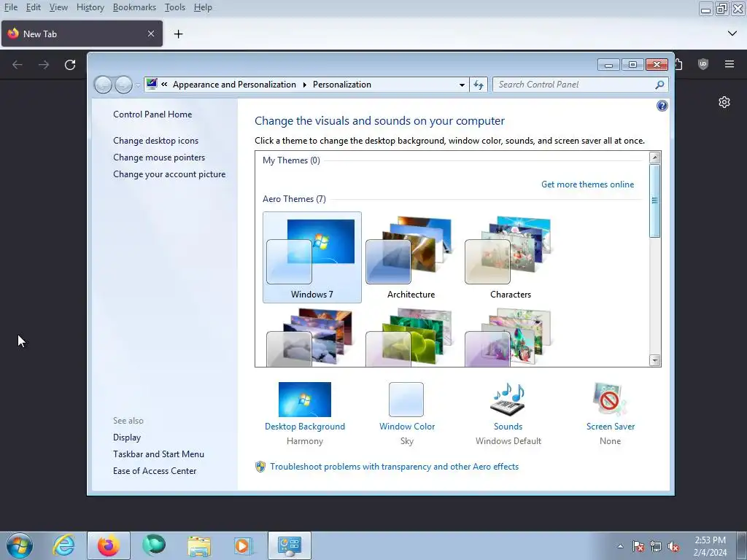The width and height of the screenshot is (747, 560).
Task: Open the list all tabs chevron
Action: 732,34
